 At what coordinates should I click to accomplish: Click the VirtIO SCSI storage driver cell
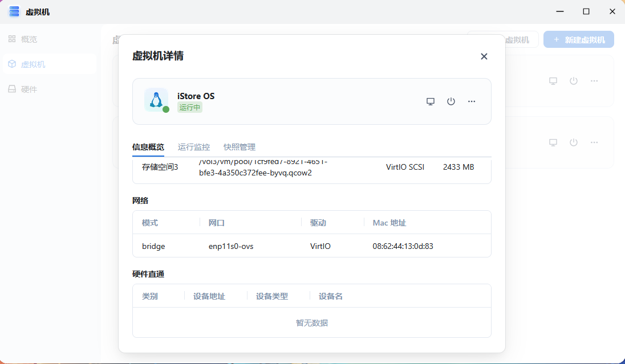coord(405,167)
